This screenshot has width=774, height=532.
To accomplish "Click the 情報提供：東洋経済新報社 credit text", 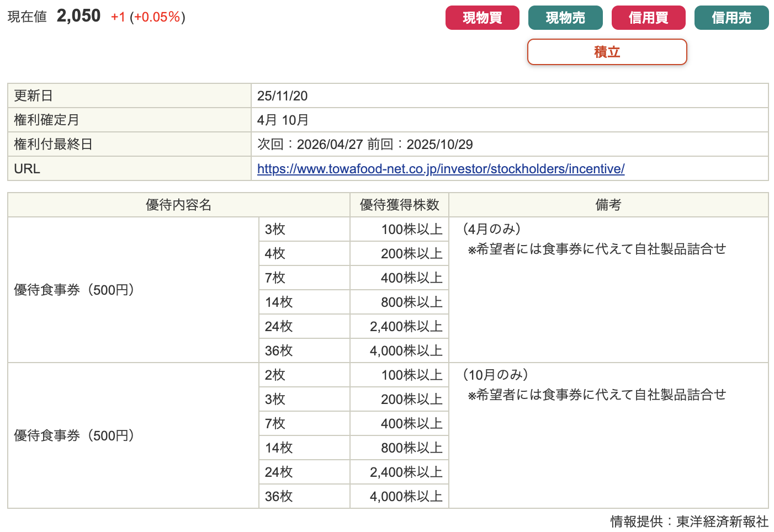I will (x=689, y=521).
